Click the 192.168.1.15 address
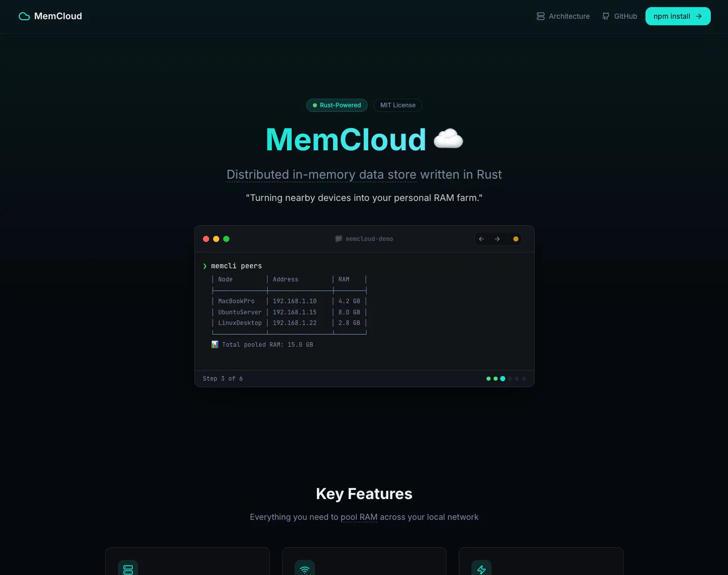Viewport: 728px width, 575px height. (295, 312)
